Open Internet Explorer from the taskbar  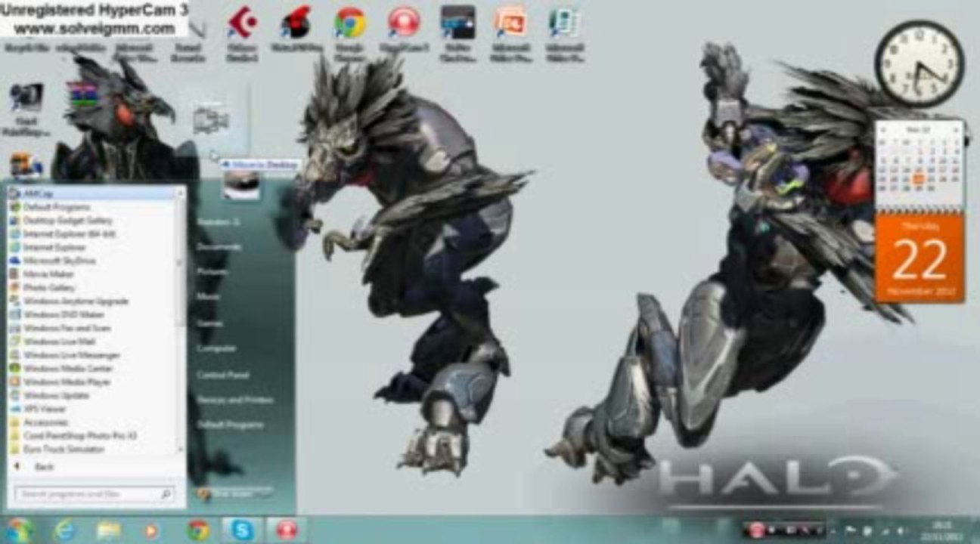[x=64, y=530]
